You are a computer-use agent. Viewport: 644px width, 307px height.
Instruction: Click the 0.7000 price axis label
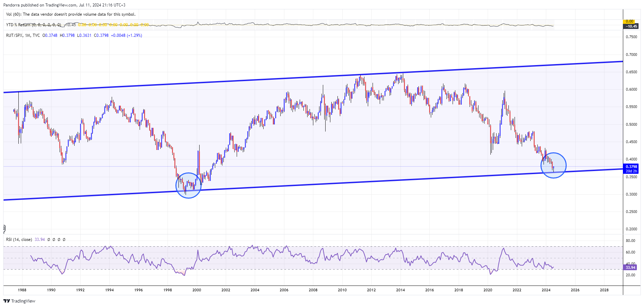click(631, 55)
